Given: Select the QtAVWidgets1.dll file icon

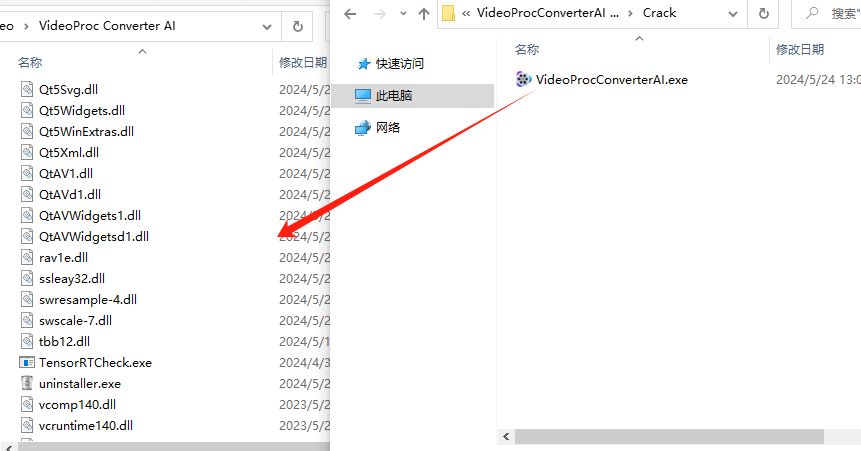Looking at the screenshot, I should [x=27, y=215].
